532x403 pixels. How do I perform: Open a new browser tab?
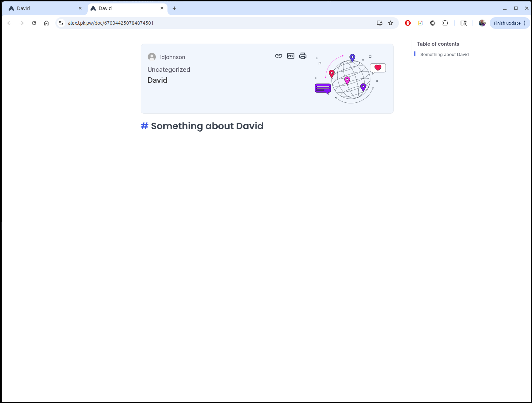tap(174, 8)
